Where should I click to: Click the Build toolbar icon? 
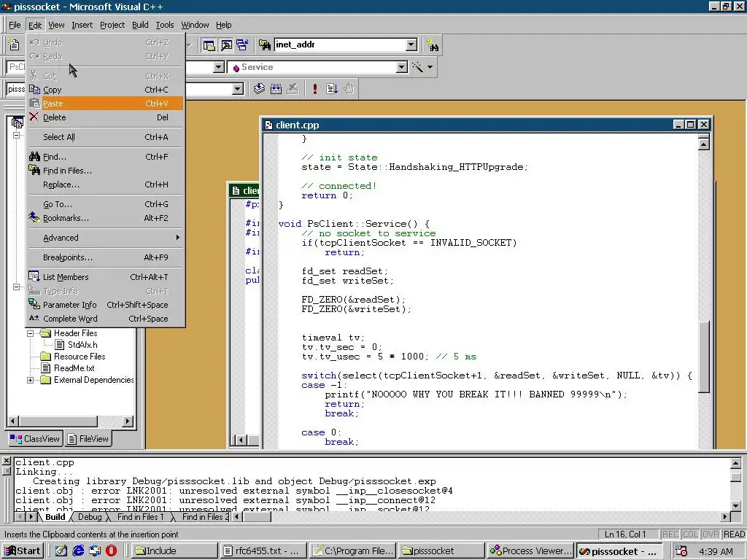coord(276,89)
